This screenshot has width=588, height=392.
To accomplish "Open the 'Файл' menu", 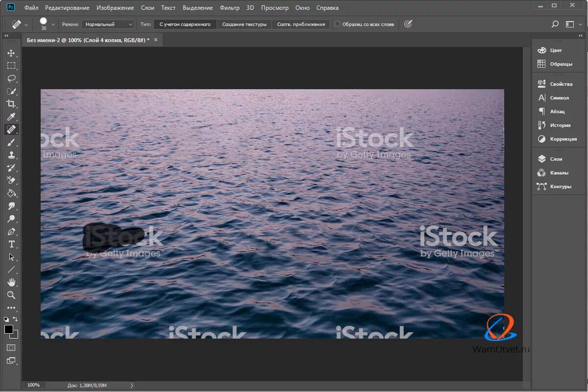I will (31, 8).
